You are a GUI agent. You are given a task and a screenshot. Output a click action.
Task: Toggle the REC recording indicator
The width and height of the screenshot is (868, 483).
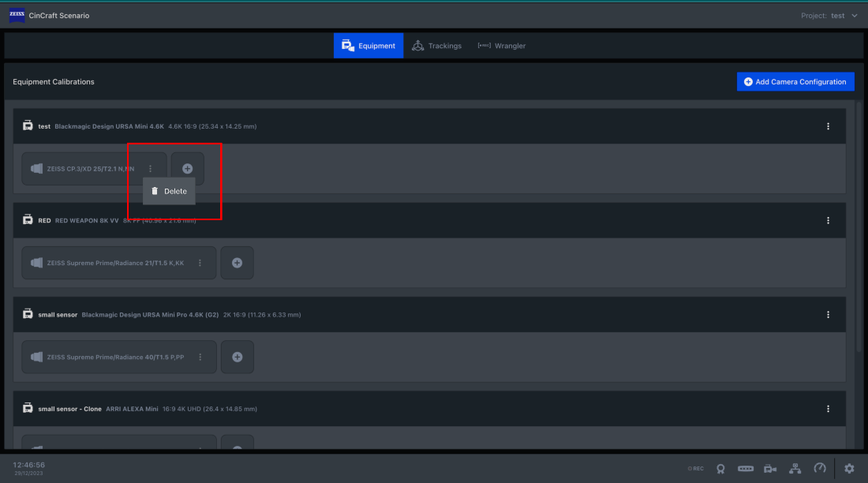(x=696, y=469)
